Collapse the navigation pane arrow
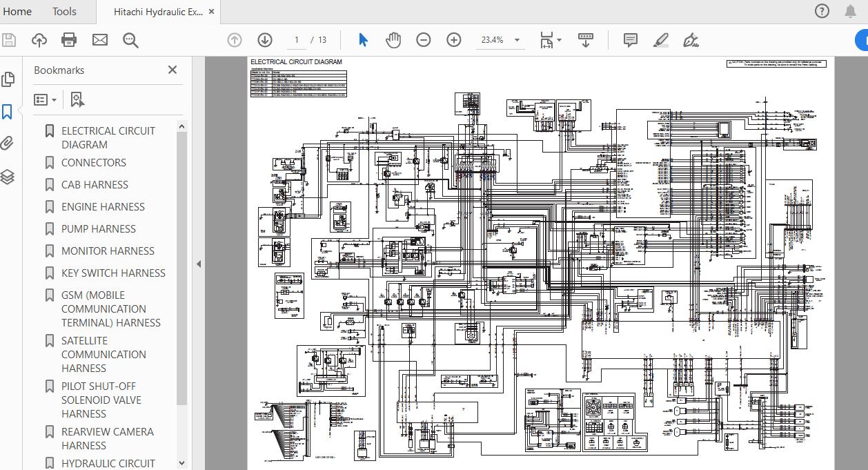This screenshot has height=470, width=868. pyautogui.click(x=199, y=264)
